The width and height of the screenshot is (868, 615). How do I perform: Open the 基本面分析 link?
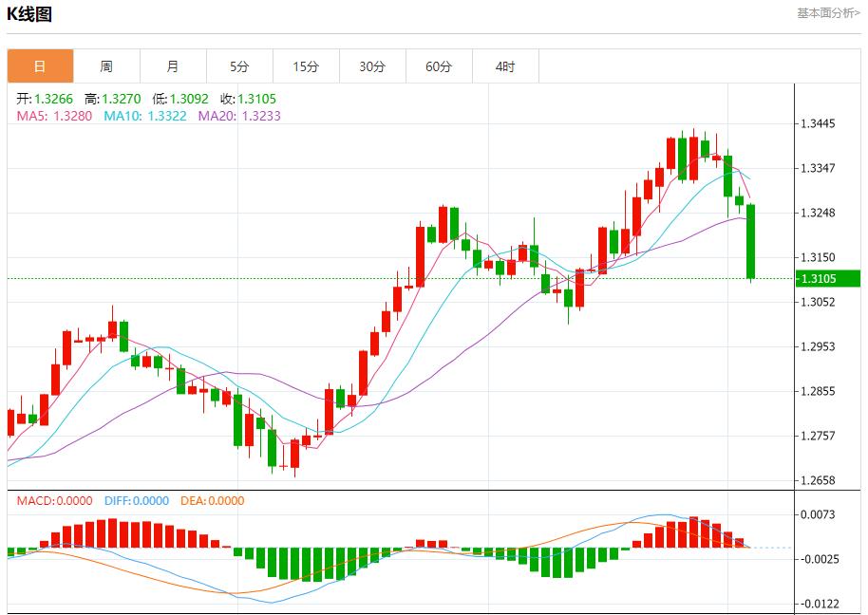[x=827, y=13]
